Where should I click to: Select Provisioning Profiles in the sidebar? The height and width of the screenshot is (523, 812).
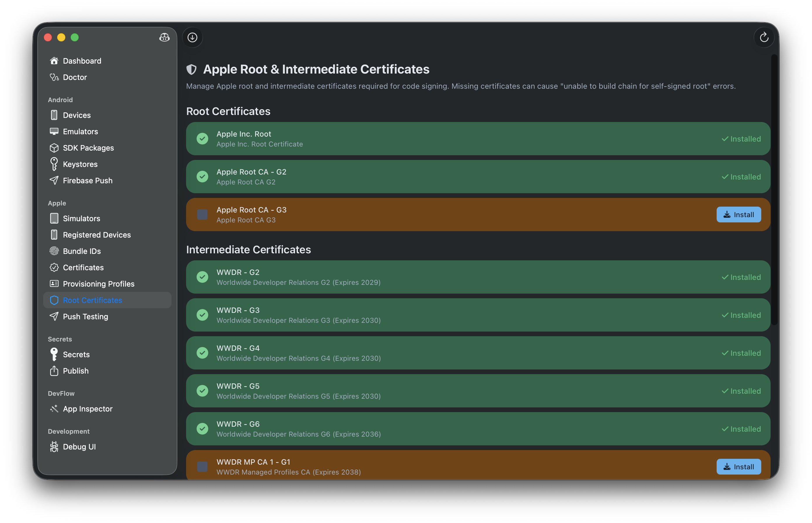(107, 284)
